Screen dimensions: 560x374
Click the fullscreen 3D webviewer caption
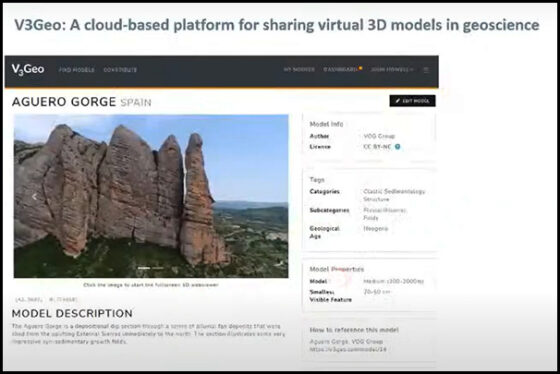[x=151, y=285]
